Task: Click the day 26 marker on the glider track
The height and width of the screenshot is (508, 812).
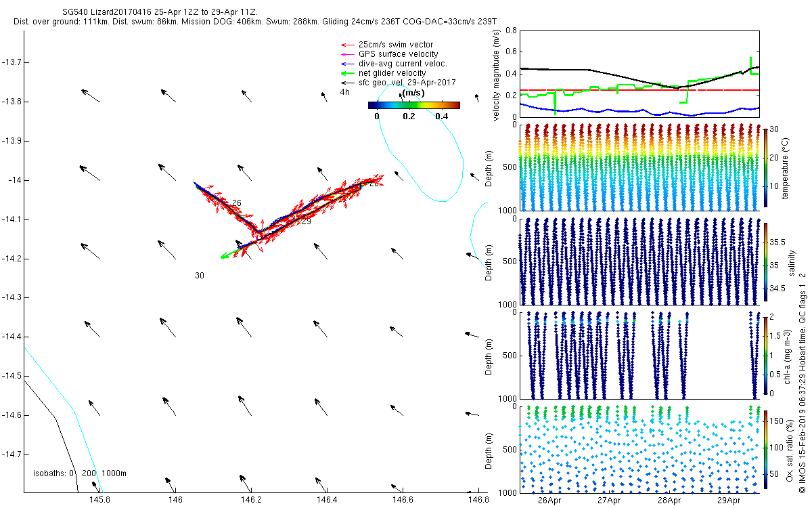Action: (x=236, y=203)
